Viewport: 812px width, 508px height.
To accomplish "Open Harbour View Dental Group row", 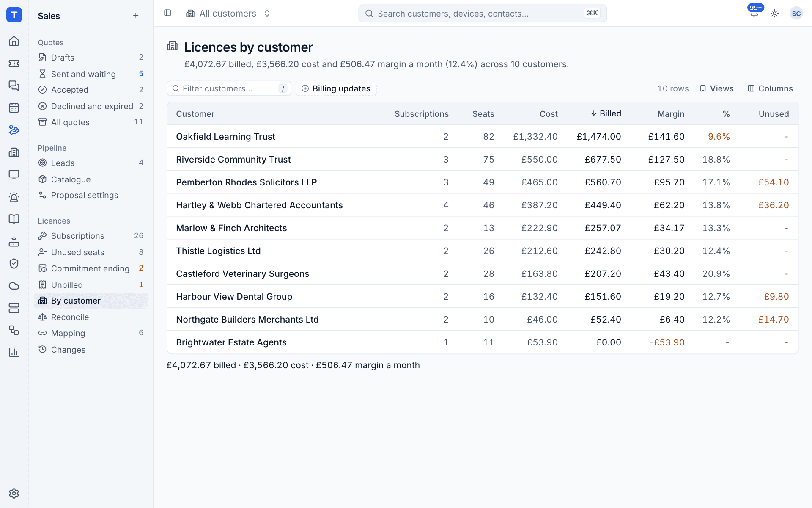I will point(483,296).
